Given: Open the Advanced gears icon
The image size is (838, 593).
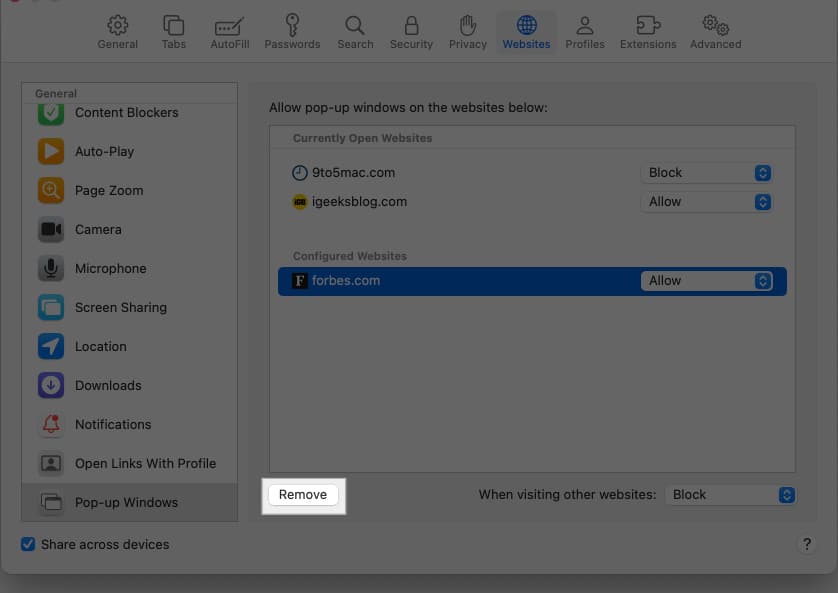Looking at the screenshot, I should 716,25.
